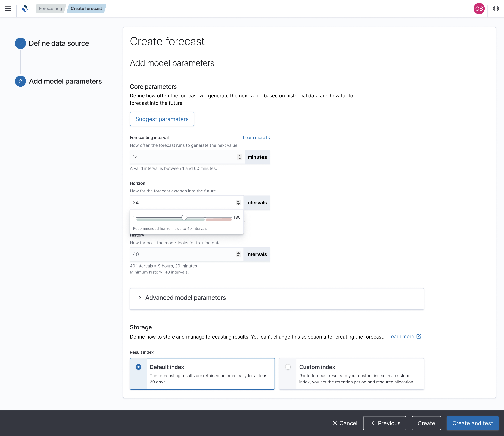Image resolution: width=504 pixels, height=436 pixels.
Task: Increase the Horizon value with its stepper arrow
Action: tap(238, 201)
